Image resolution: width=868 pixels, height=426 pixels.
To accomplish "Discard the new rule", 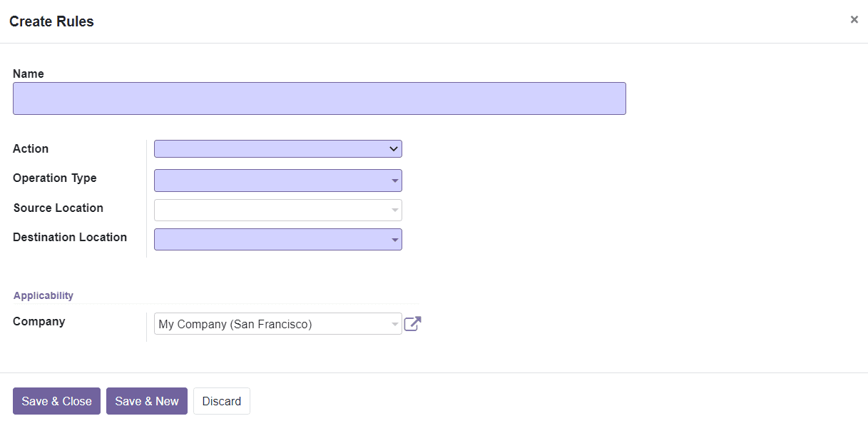I will 221,401.
